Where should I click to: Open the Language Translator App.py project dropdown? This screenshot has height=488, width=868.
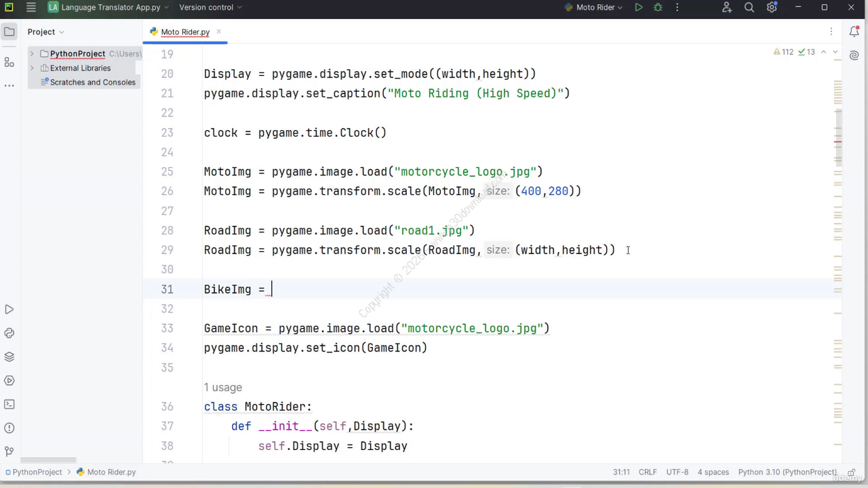point(108,7)
